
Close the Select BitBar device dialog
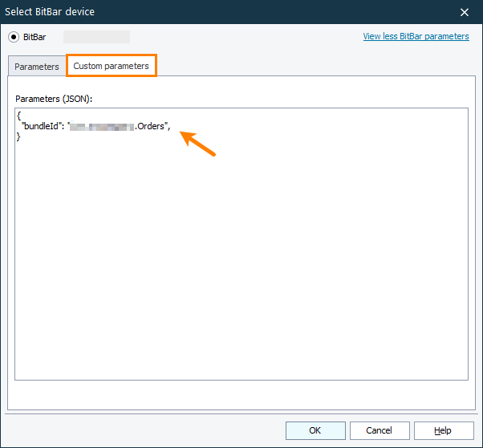coord(465,12)
